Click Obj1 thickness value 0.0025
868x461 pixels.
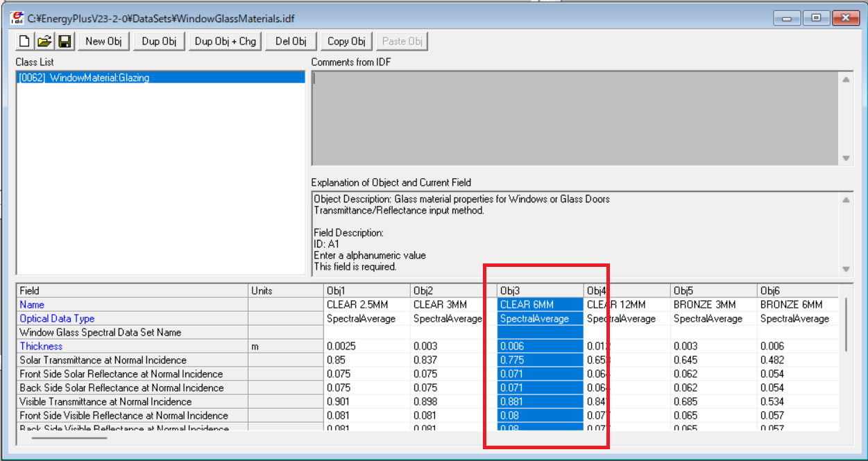click(x=367, y=346)
